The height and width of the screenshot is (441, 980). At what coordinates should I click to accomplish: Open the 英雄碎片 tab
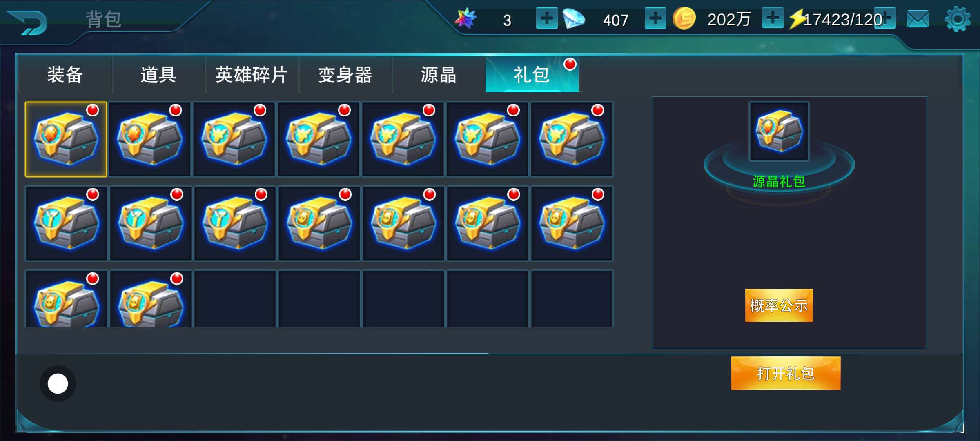click(x=252, y=75)
